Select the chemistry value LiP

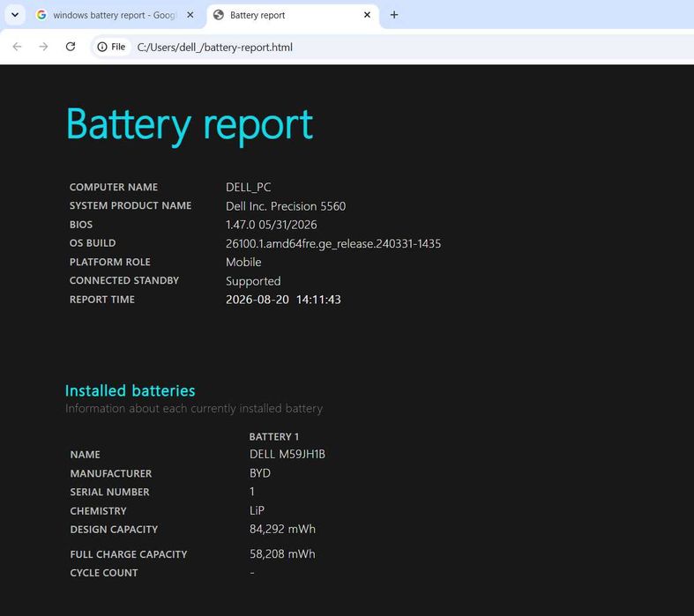[257, 511]
